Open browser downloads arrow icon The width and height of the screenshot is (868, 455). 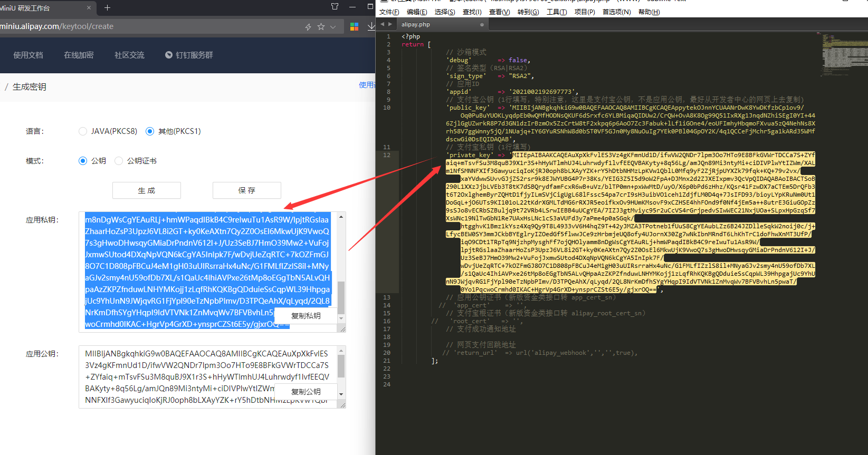tap(371, 26)
